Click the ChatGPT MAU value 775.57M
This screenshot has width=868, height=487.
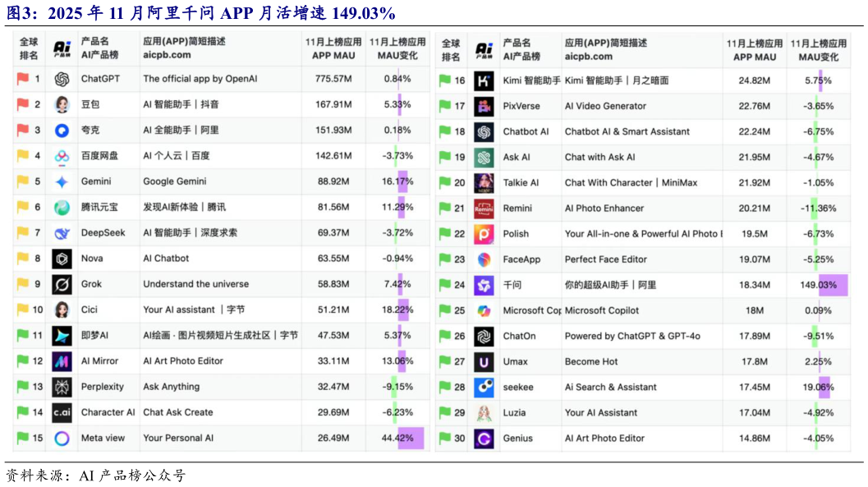tap(333, 79)
